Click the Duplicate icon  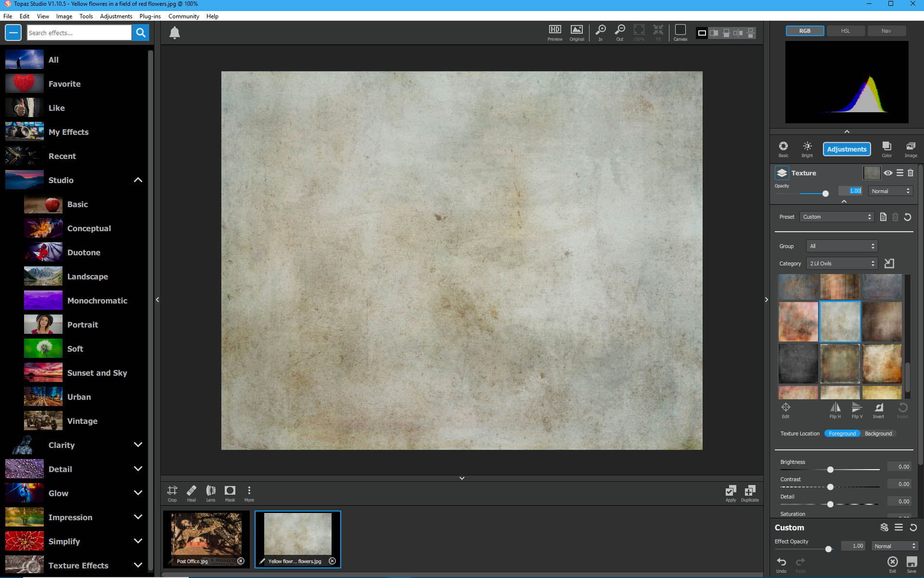pyautogui.click(x=750, y=493)
